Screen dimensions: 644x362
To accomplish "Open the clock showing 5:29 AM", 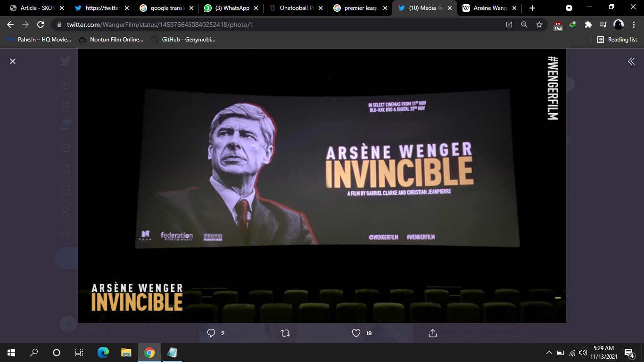I will pos(605,353).
